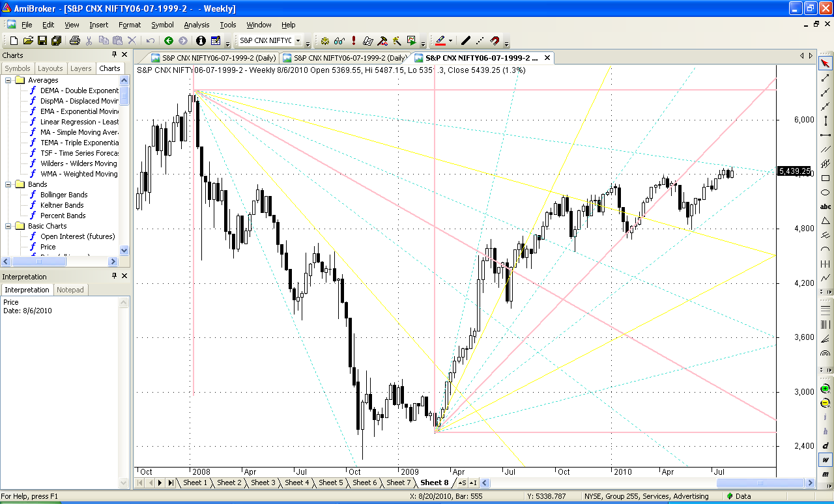The width and height of the screenshot is (834, 504).
Task: Click the Print icon
Action: [x=74, y=40]
